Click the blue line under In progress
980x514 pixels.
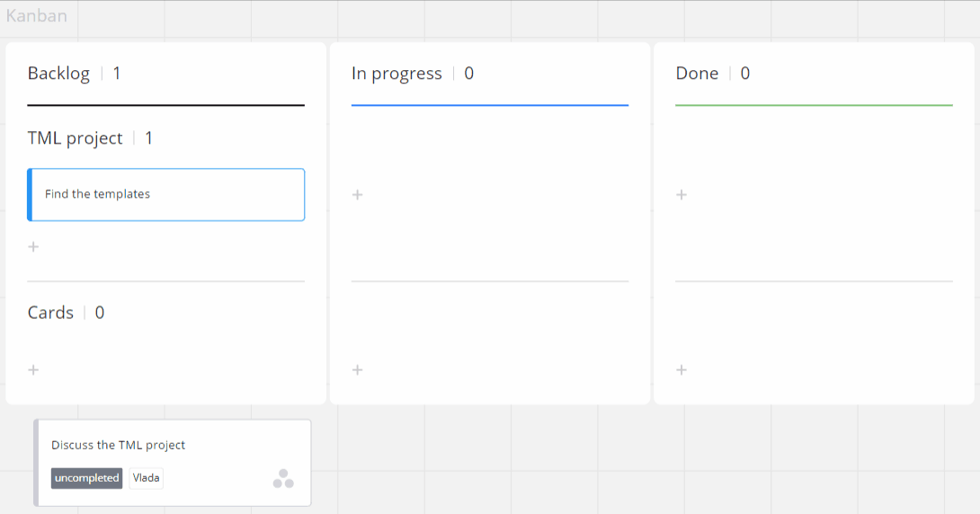pos(490,105)
